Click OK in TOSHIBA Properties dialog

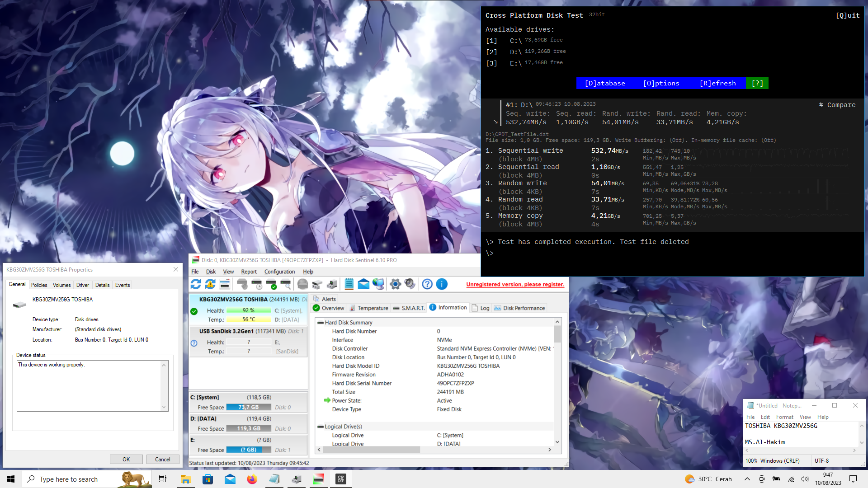[x=126, y=460]
